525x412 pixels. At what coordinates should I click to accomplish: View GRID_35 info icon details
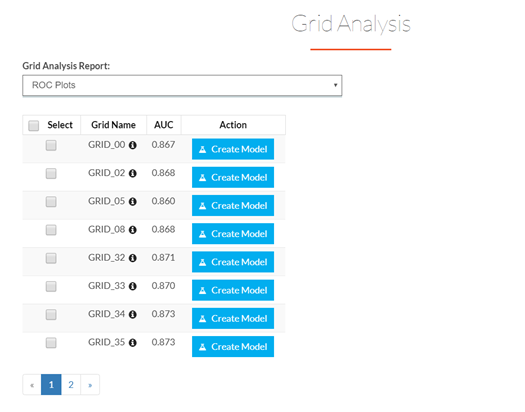point(133,343)
